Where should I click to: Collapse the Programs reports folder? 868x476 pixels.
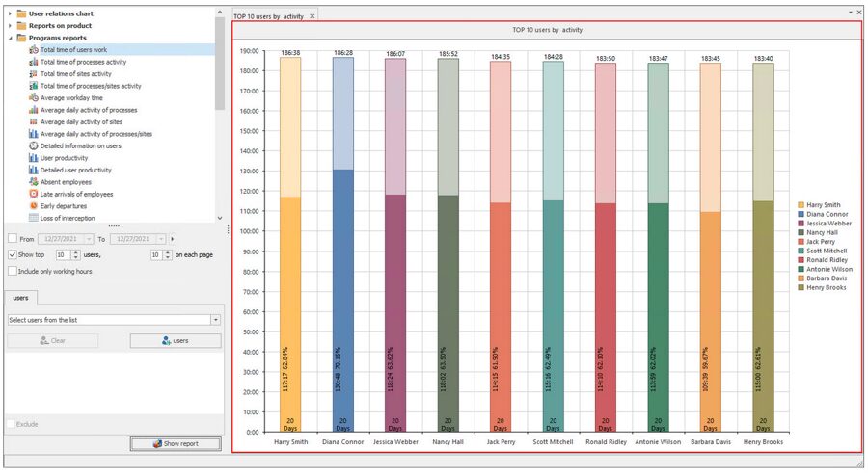click(x=10, y=38)
